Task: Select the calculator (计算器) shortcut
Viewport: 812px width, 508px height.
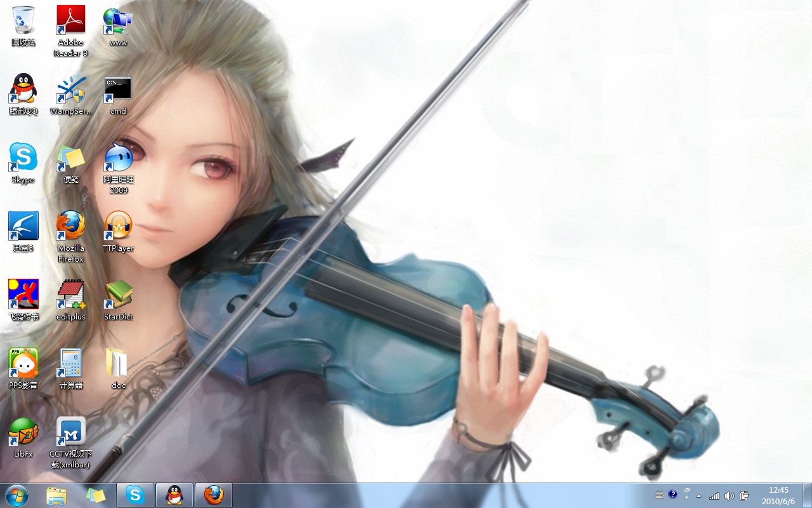Action: click(70, 368)
